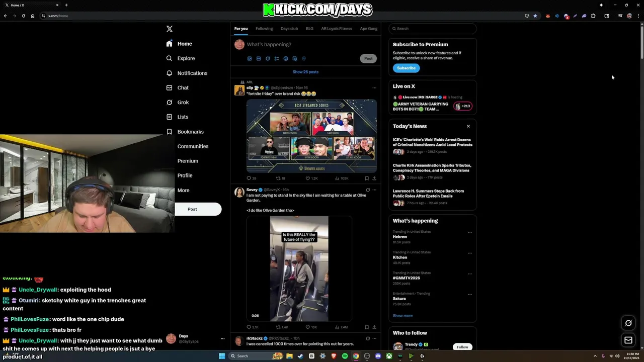Open Chrome three-dot menu
Viewport: 644px width, 362px height.
pos(637,16)
